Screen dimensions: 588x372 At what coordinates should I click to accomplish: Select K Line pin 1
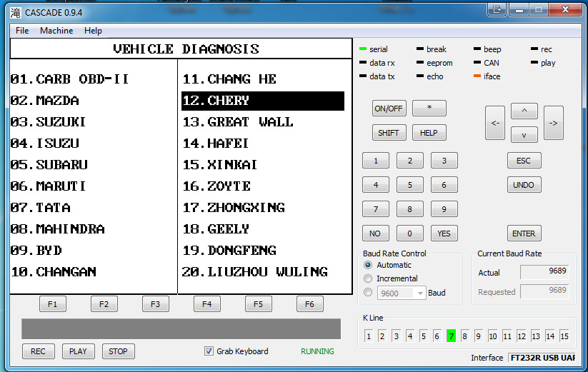tap(369, 336)
